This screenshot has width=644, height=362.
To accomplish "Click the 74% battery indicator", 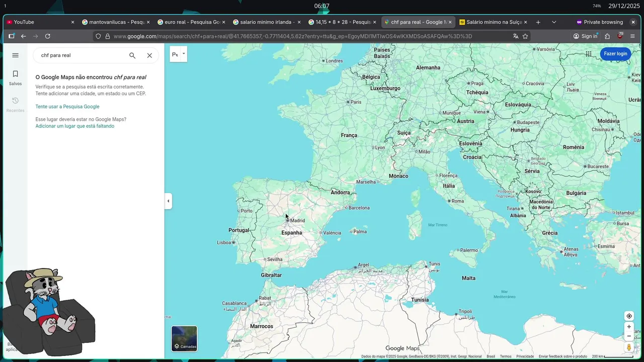I will 597,6.
